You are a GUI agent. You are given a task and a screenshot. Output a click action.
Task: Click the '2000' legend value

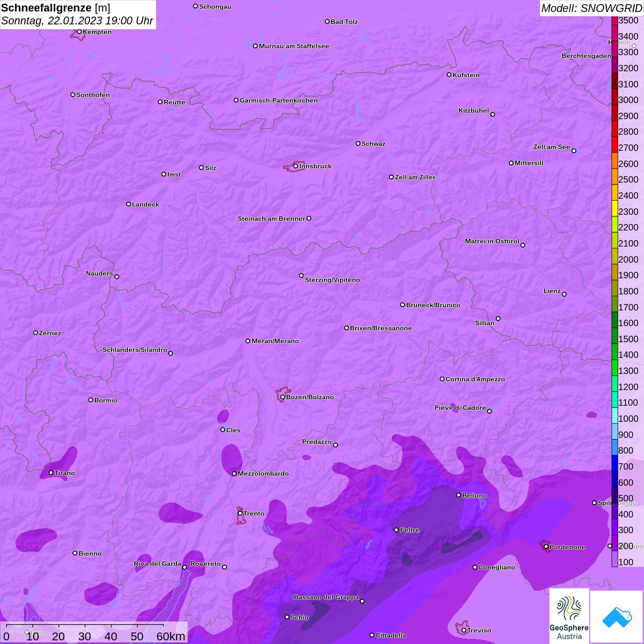tap(628, 259)
